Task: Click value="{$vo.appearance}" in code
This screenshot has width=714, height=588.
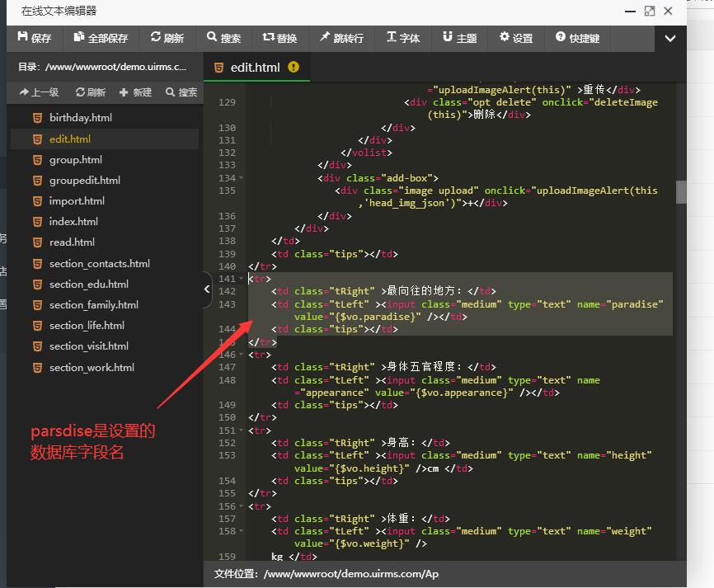Action: point(444,393)
